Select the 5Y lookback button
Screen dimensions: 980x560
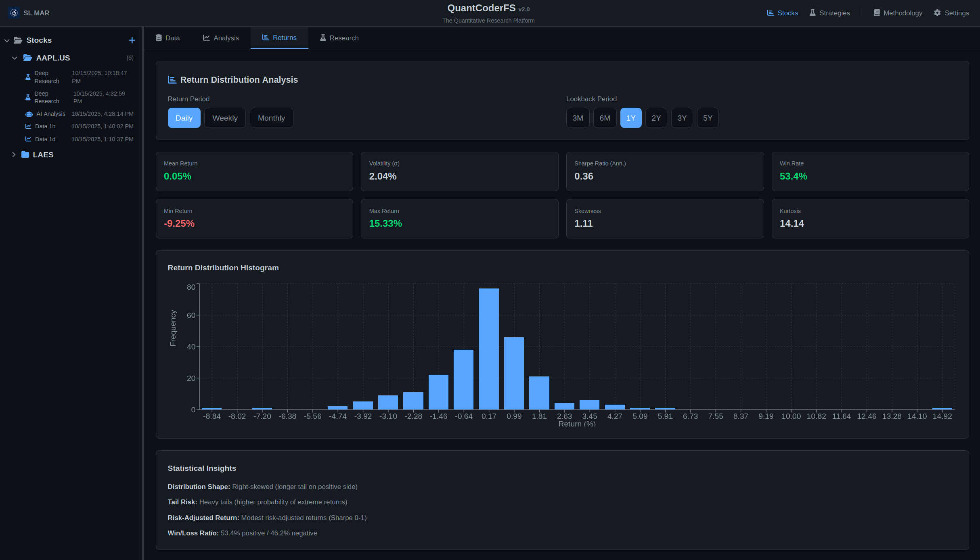pos(708,118)
